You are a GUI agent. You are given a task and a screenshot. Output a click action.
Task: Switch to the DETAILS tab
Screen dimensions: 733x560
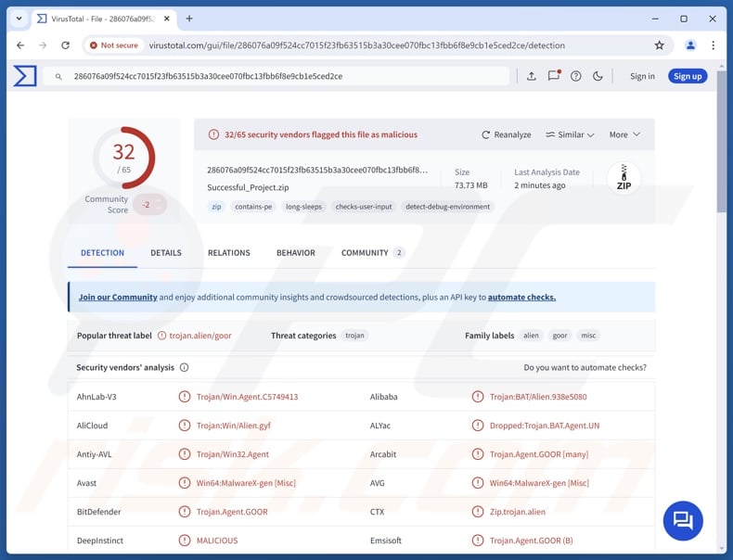(x=166, y=253)
